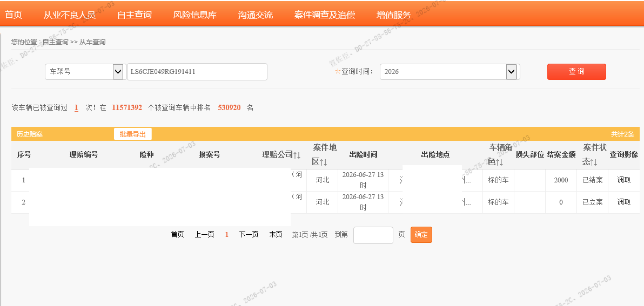Click the 损失部位 column header
This screenshot has width=644, height=306.
[530, 155]
